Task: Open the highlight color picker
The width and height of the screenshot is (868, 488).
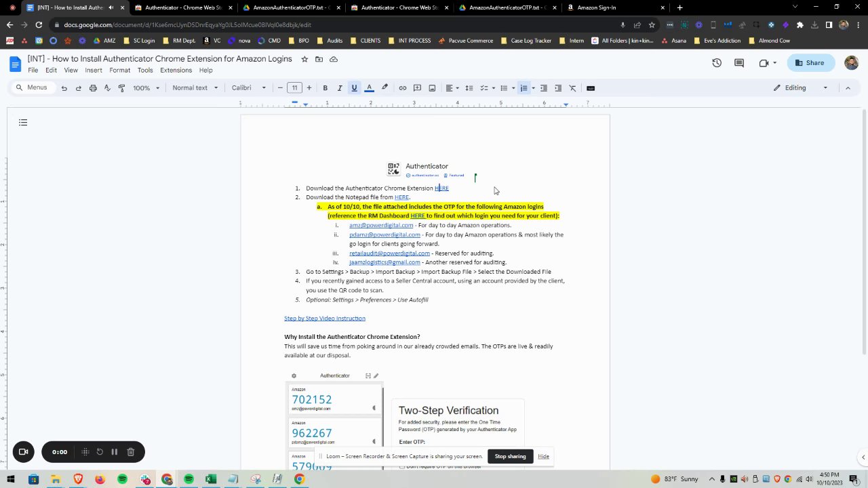Action: pyautogui.click(x=384, y=88)
